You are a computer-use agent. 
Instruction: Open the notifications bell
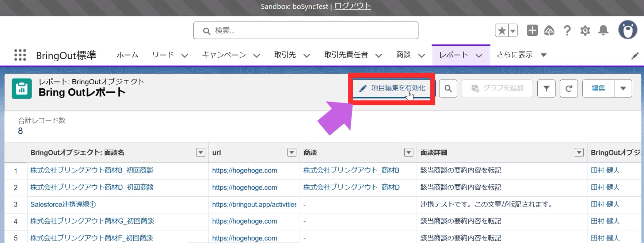[x=603, y=31]
